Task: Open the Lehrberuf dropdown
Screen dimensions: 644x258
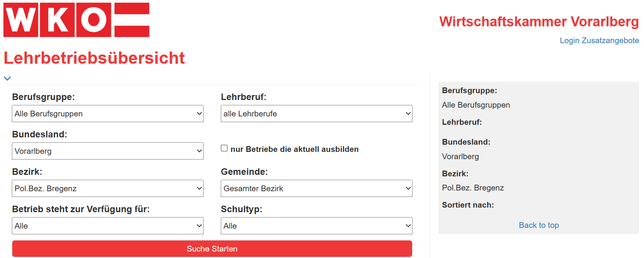Action: coord(317,114)
